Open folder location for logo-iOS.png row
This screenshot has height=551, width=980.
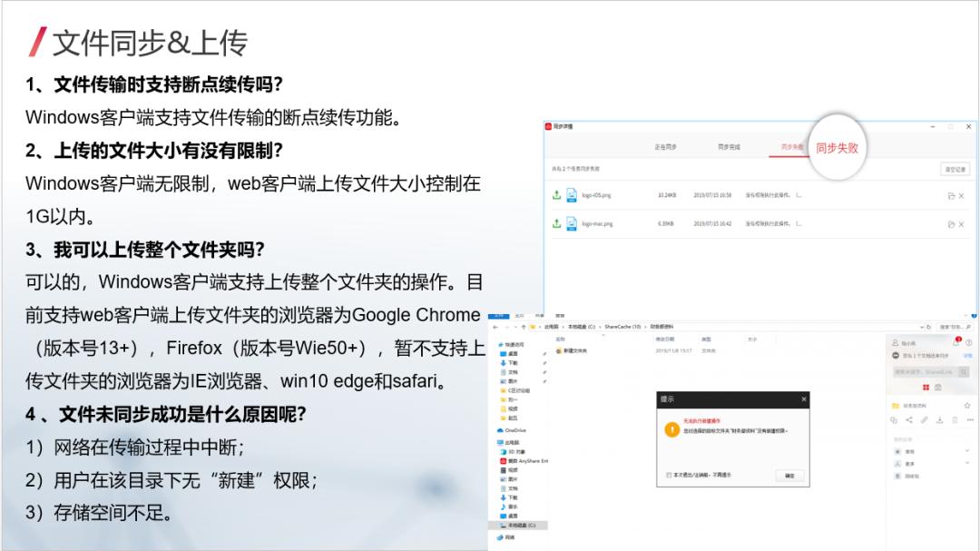(951, 196)
